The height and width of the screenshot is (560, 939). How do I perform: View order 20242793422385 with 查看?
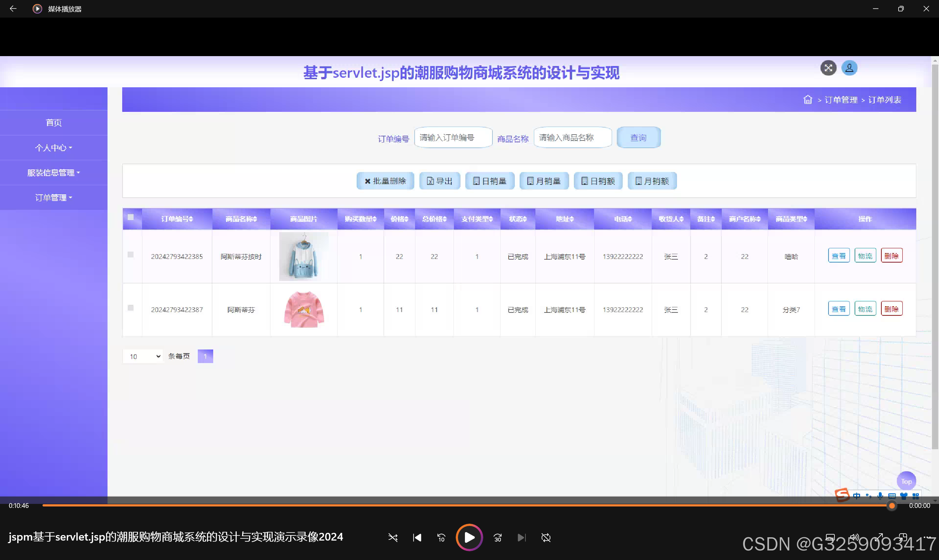(x=838, y=256)
